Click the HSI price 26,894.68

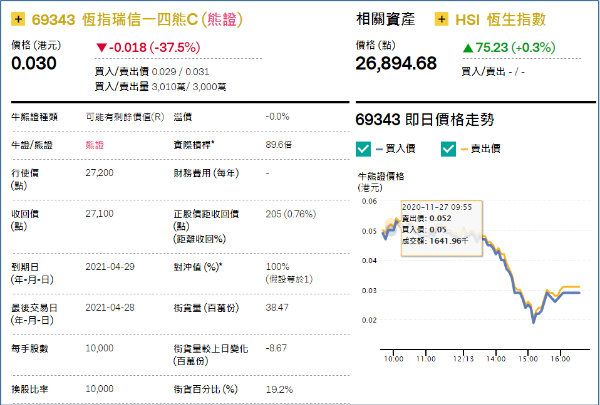click(396, 63)
